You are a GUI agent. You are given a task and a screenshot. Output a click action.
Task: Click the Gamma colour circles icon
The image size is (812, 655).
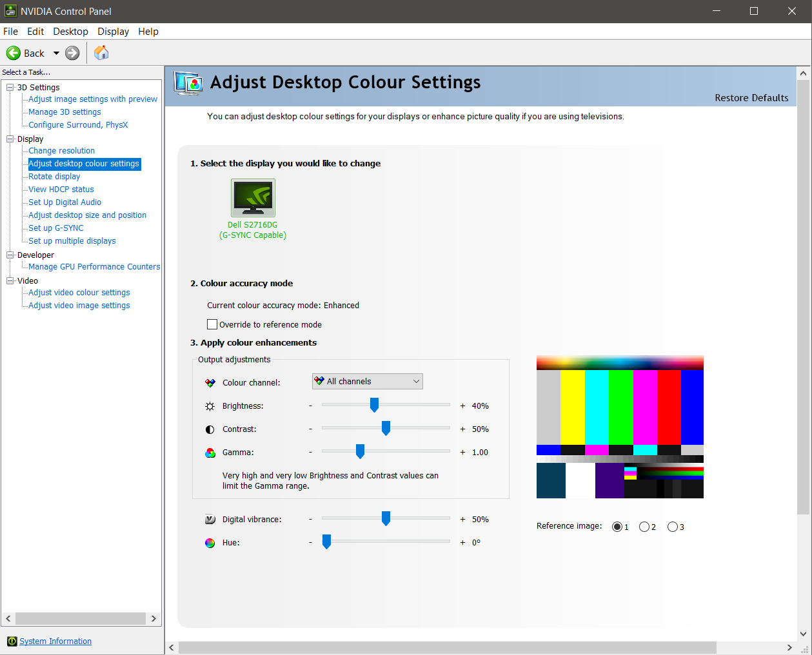(x=210, y=453)
